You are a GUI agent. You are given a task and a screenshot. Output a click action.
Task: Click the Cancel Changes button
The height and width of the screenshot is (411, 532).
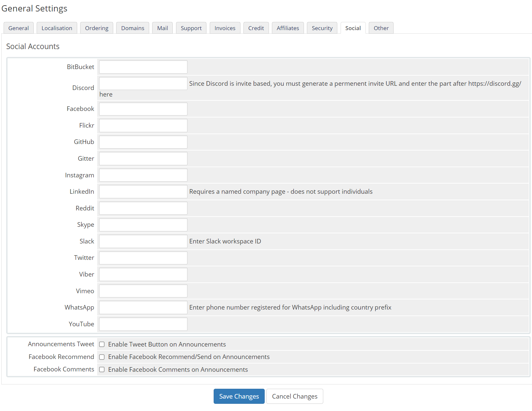[294, 396]
